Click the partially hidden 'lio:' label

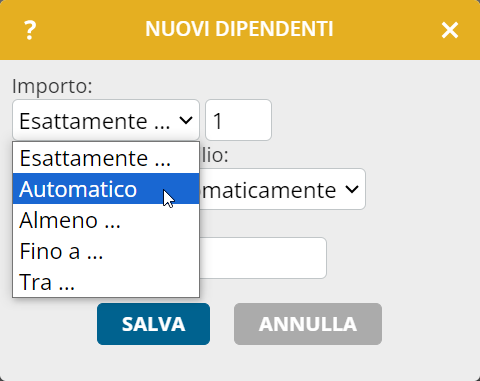click(215, 155)
